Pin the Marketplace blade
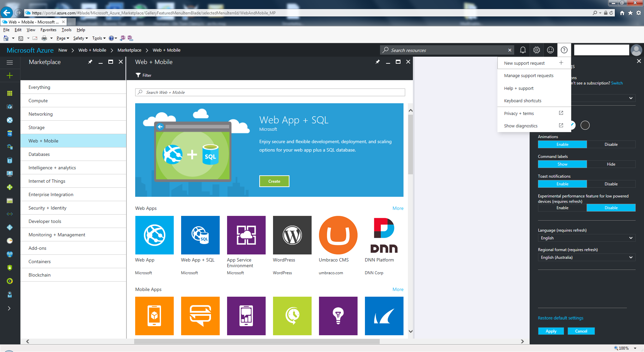Viewport: 644px width, 352px height. 90,62
